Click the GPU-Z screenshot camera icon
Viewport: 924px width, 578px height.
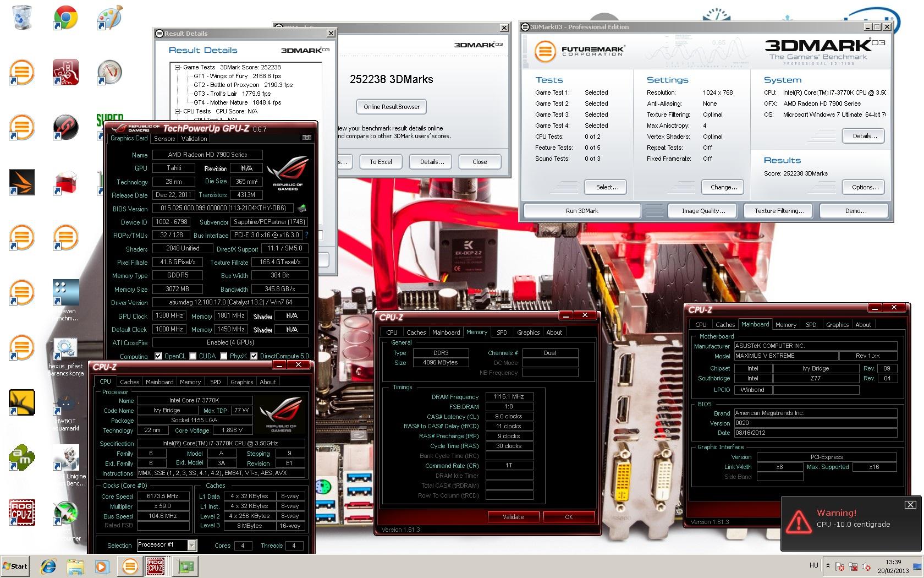click(x=307, y=138)
